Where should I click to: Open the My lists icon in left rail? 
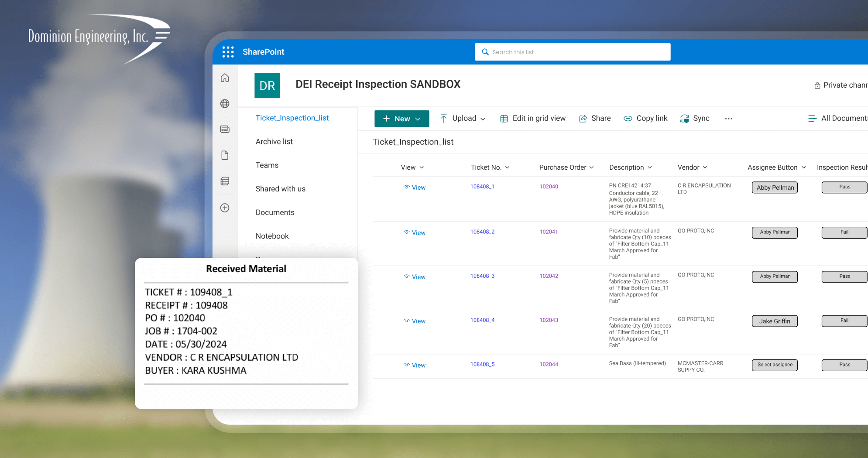225,181
